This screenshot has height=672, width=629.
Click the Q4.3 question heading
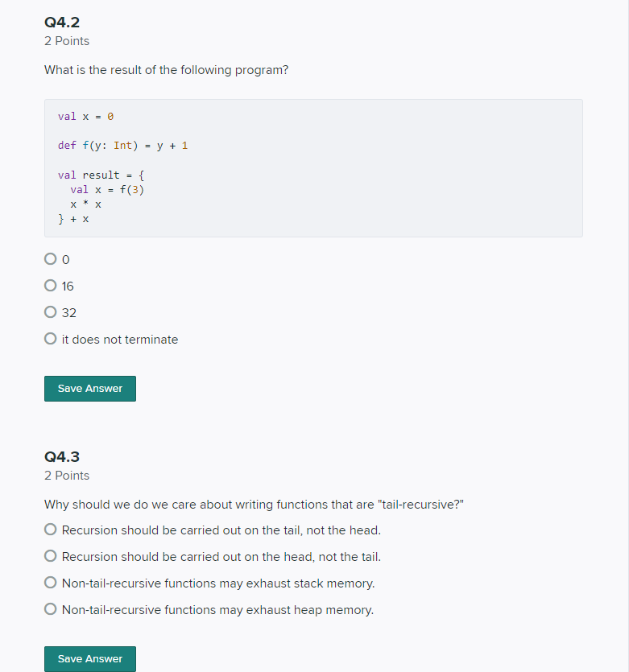tap(62, 456)
